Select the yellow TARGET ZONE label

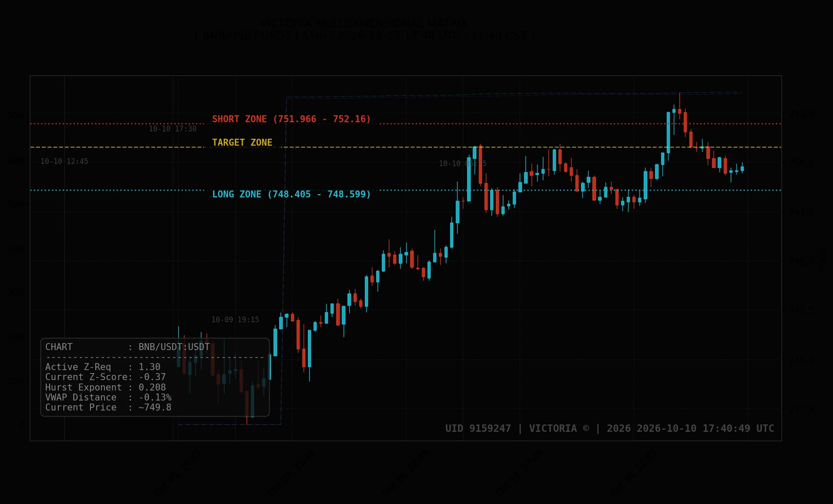[242, 143]
